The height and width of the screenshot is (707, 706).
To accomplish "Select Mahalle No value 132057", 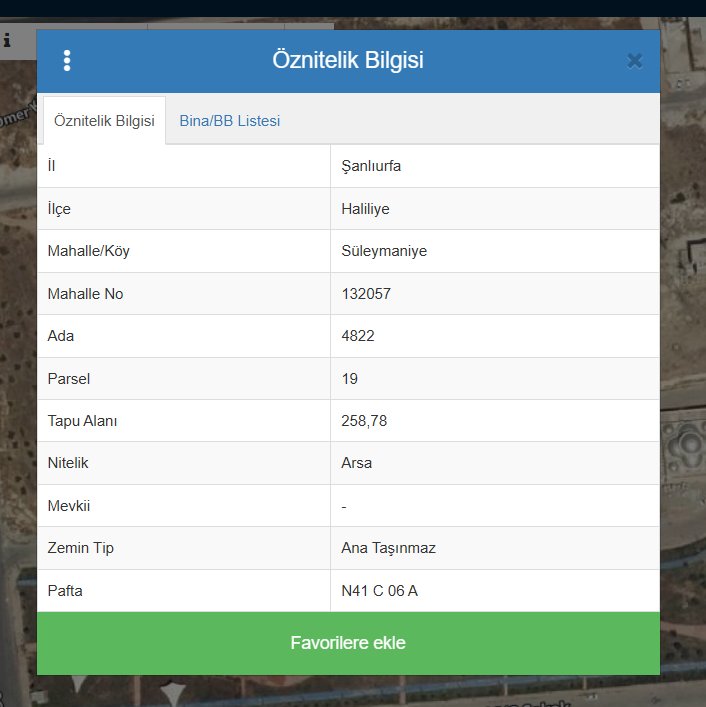I will coord(366,294).
